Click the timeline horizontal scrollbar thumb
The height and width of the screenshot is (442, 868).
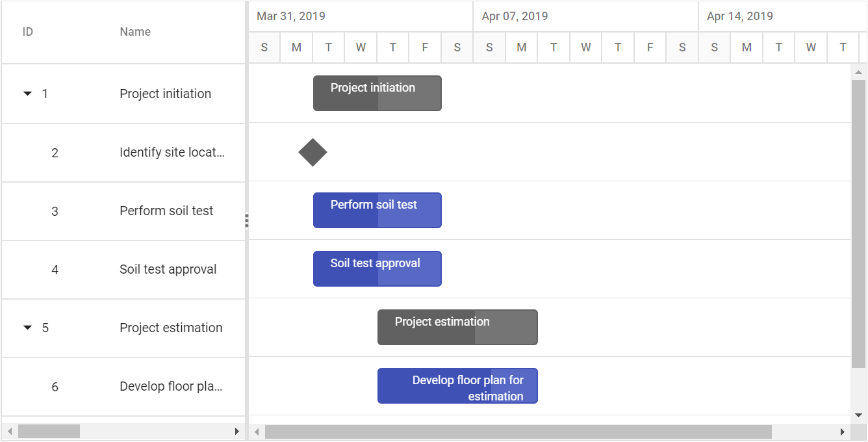pyautogui.click(x=518, y=432)
